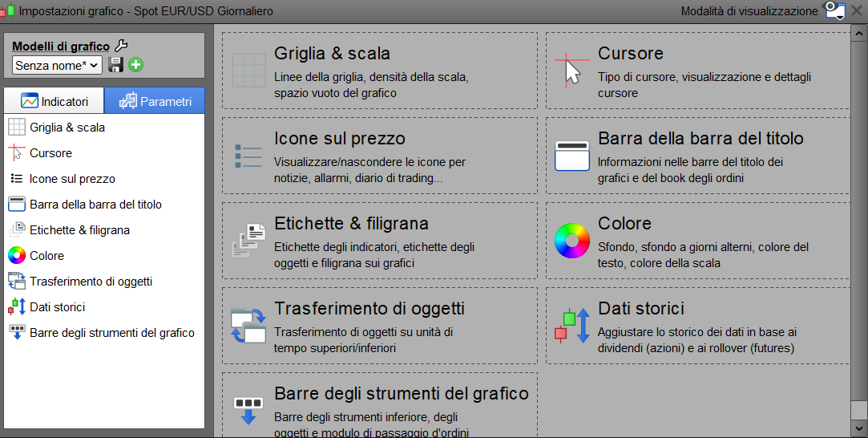
Task: Open the Icone sul prezzo card heading
Action: [339, 139]
